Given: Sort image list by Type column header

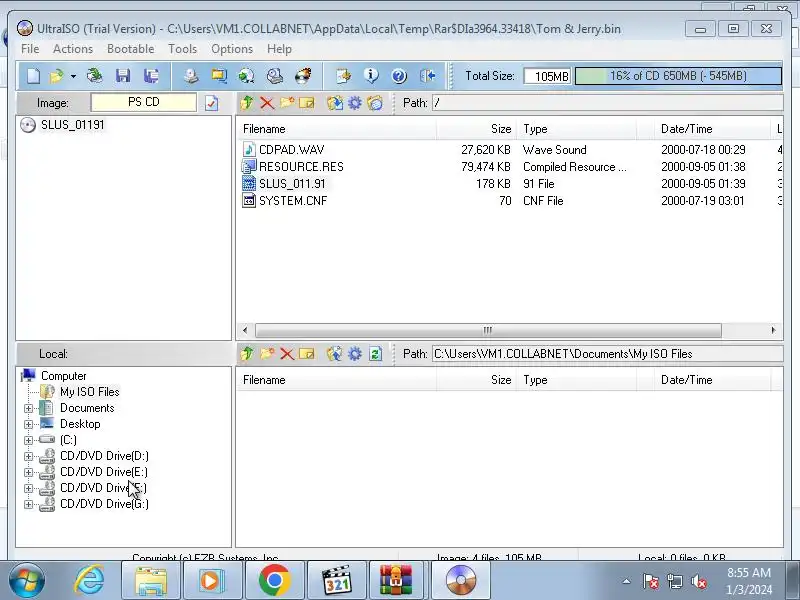Looking at the screenshot, I should 577,129.
